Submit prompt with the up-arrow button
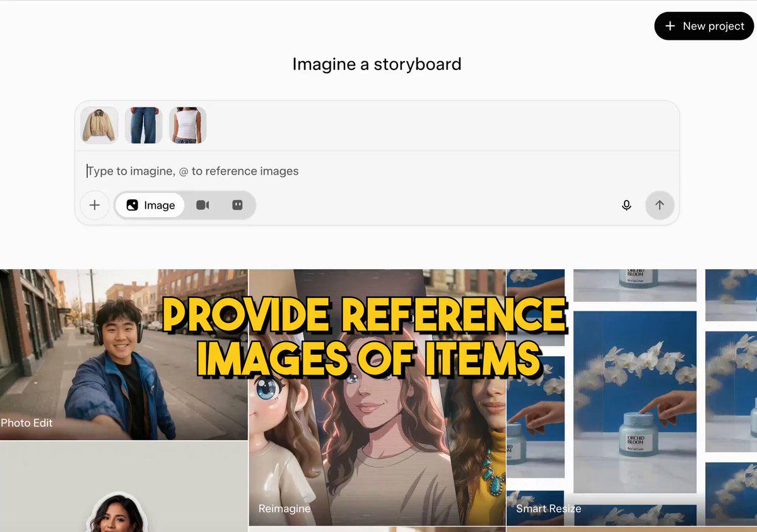The height and width of the screenshot is (532, 757). click(x=659, y=205)
